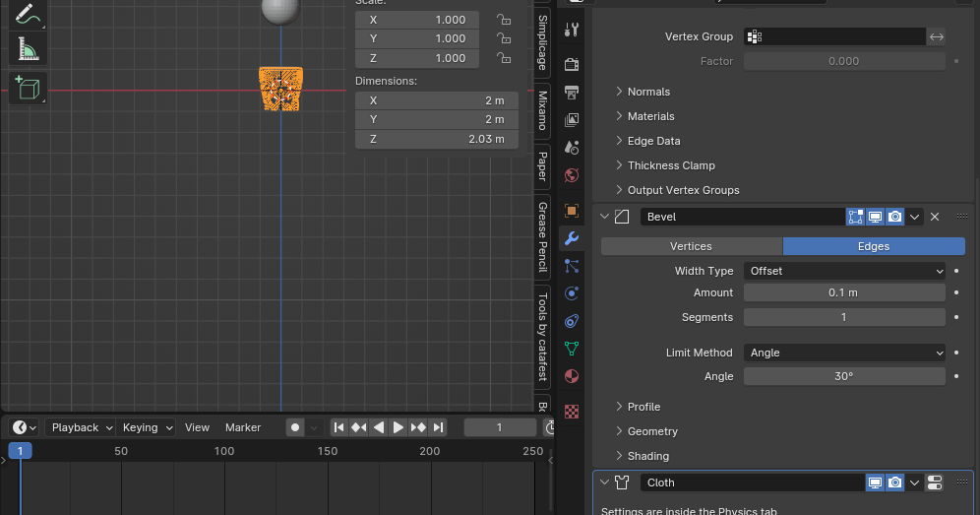This screenshot has height=515, width=980.
Task: Open the Mixamo sidebar tab
Action: point(542,110)
